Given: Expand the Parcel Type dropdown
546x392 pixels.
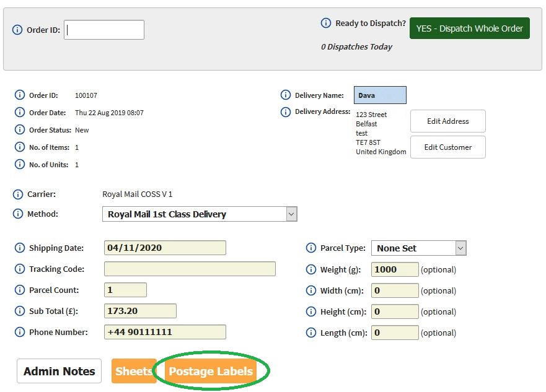Looking at the screenshot, I should point(418,248).
